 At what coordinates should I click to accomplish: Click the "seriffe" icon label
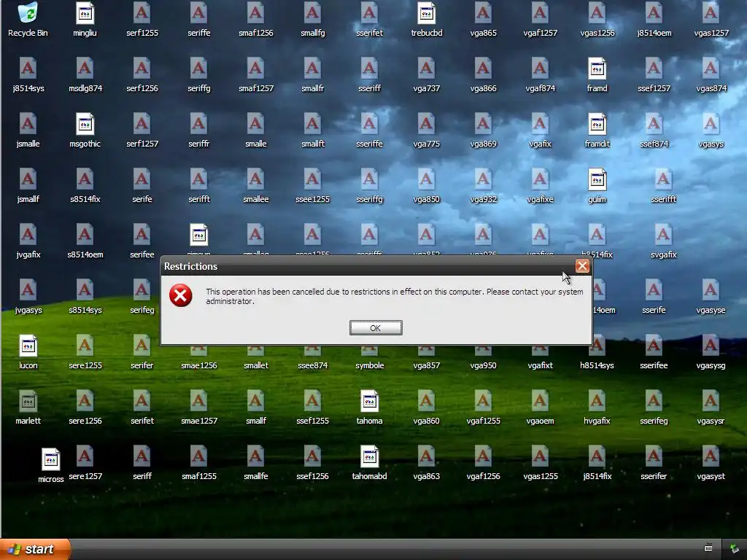(199, 33)
